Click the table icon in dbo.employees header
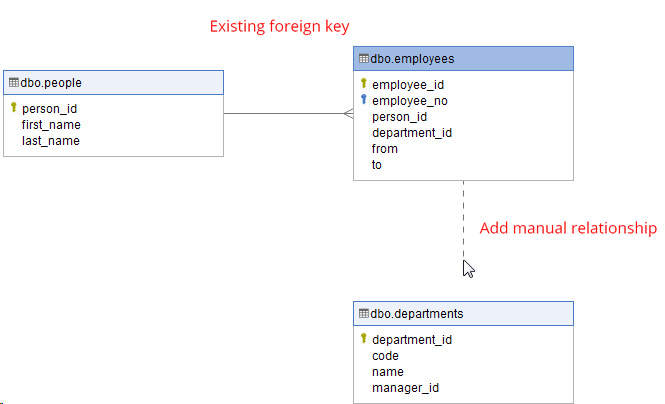The image size is (665, 404). [x=364, y=59]
